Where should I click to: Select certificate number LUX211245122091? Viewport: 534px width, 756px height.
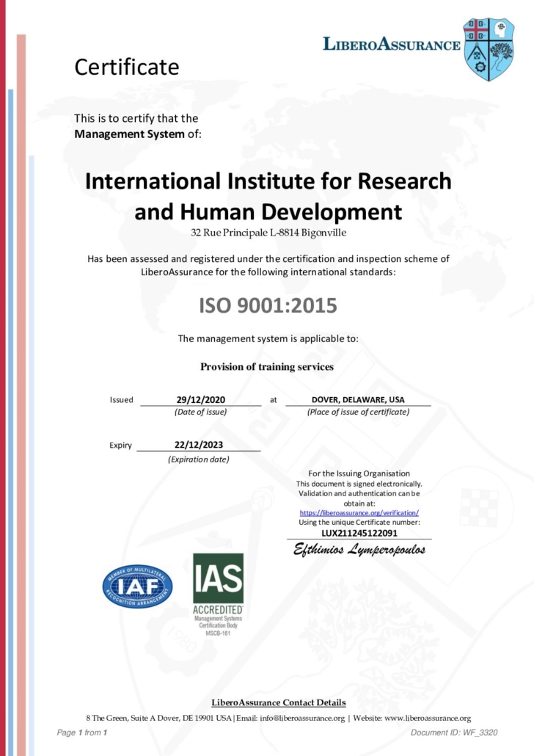359,534
